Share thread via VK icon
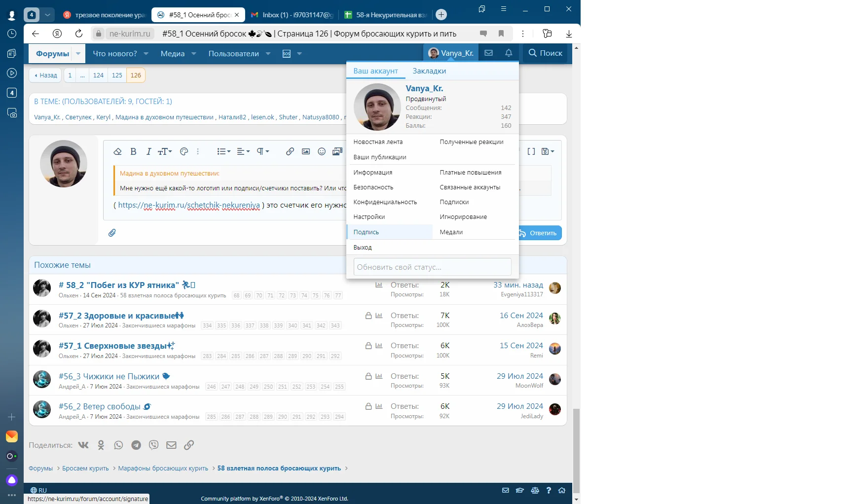The image size is (846, 504). pyautogui.click(x=83, y=445)
